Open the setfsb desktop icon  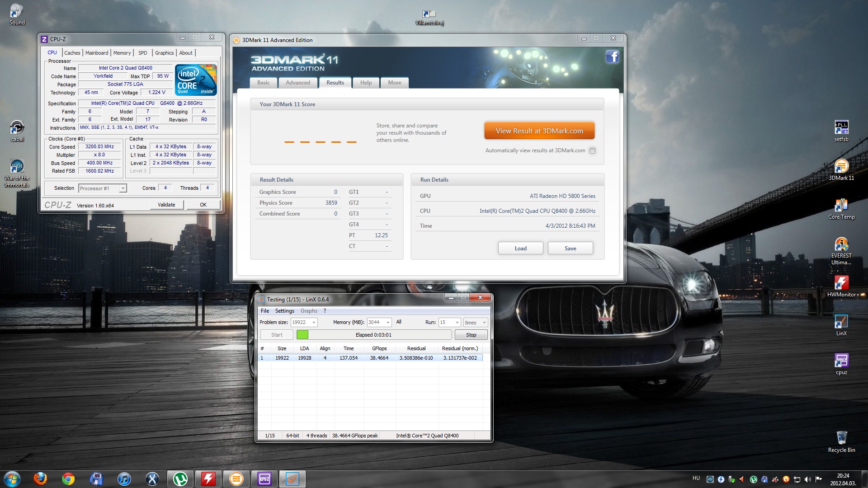coord(841,131)
